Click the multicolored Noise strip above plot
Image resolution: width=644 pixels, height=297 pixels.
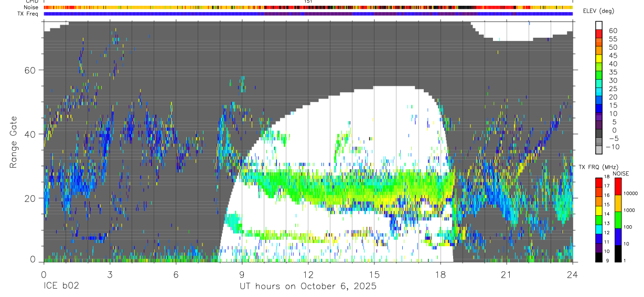coord(308,7)
